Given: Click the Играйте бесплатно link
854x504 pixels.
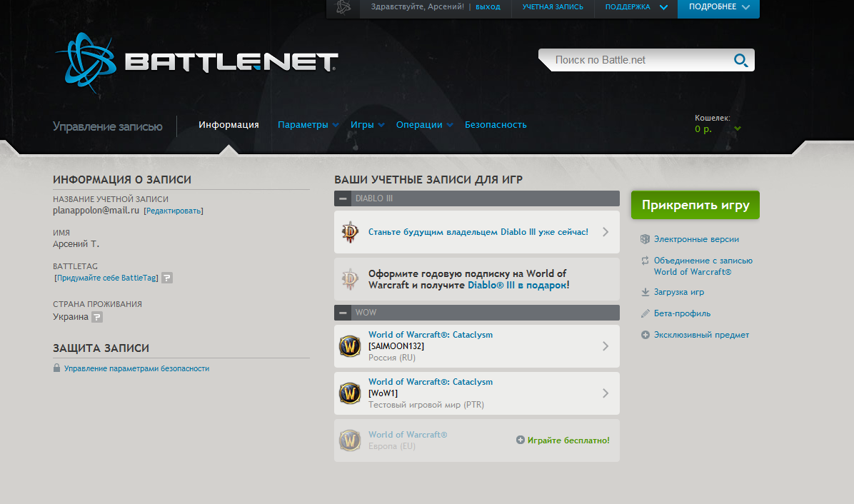Looking at the screenshot, I should click(x=568, y=440).
